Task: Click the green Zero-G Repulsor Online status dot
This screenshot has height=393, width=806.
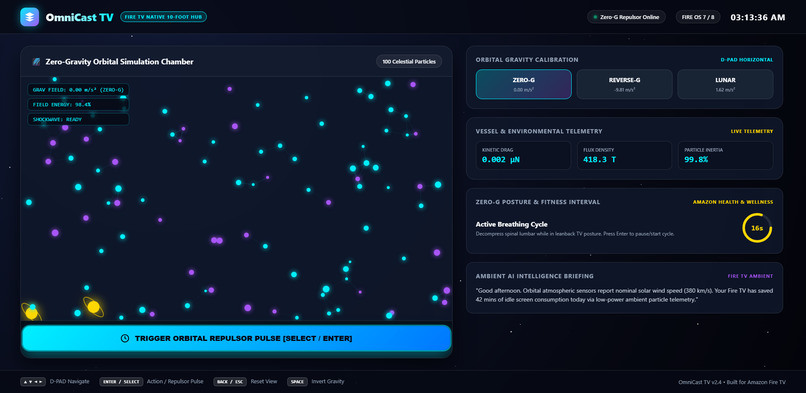Action: (x=595, y=17)
